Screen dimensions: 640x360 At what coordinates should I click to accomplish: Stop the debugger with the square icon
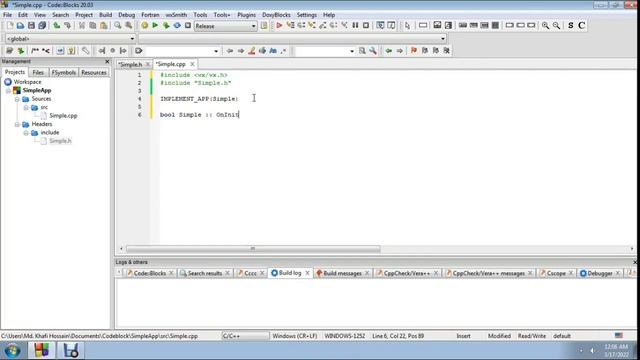click(366, 26)
